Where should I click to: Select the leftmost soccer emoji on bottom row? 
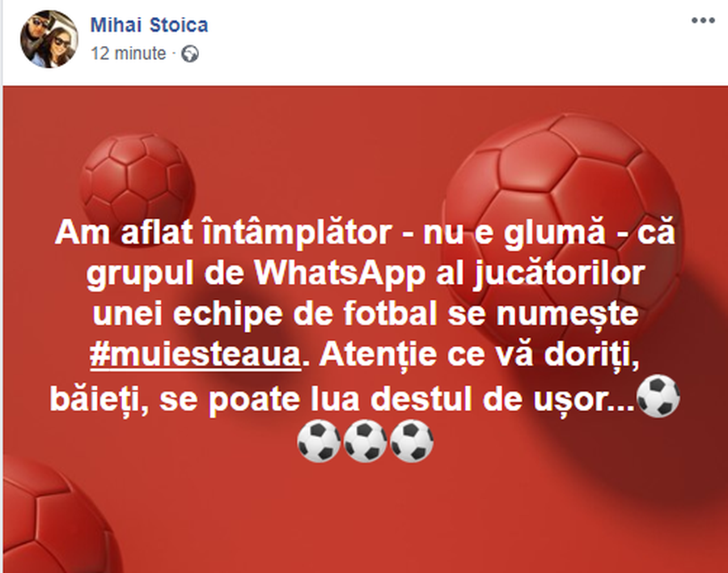[x=319, y=440]
